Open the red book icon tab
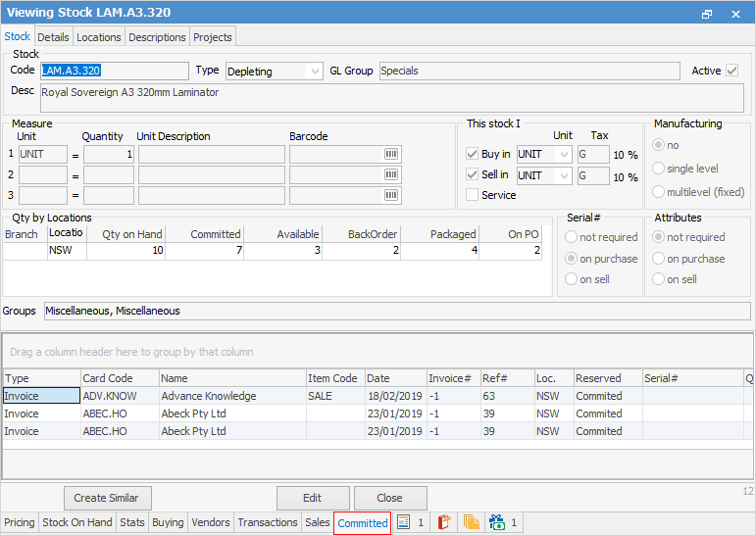The height and width of the screenshot is (536, 756). [443, 523]
